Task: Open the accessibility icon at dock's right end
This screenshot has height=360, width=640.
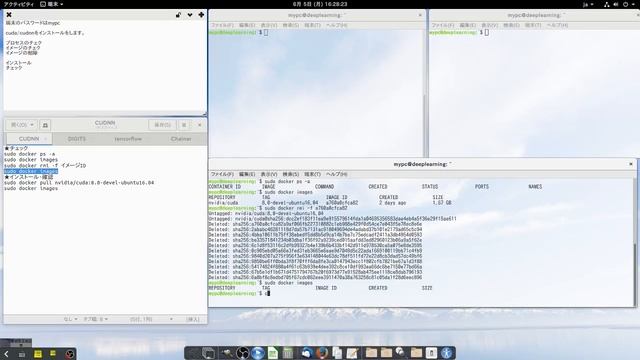Action: point(446,353)
